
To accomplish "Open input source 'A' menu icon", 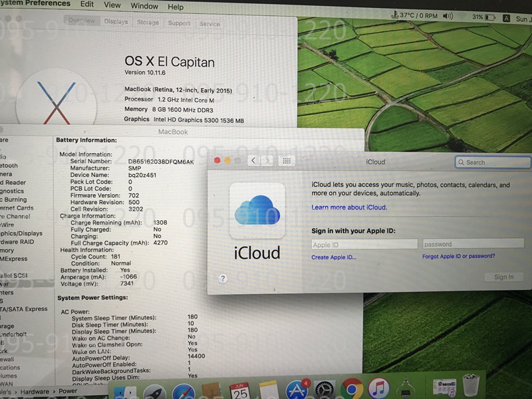I will click(x=506, y=19).
